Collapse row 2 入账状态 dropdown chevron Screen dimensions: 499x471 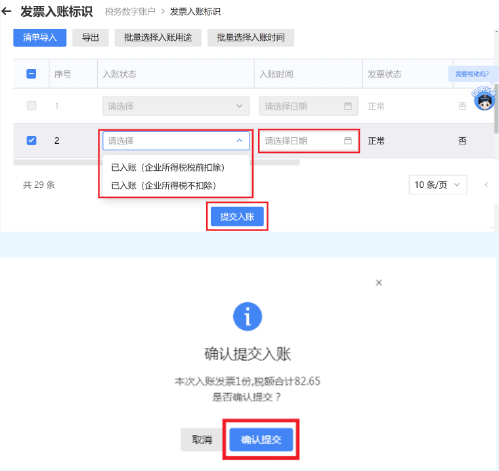coord(239,141)
